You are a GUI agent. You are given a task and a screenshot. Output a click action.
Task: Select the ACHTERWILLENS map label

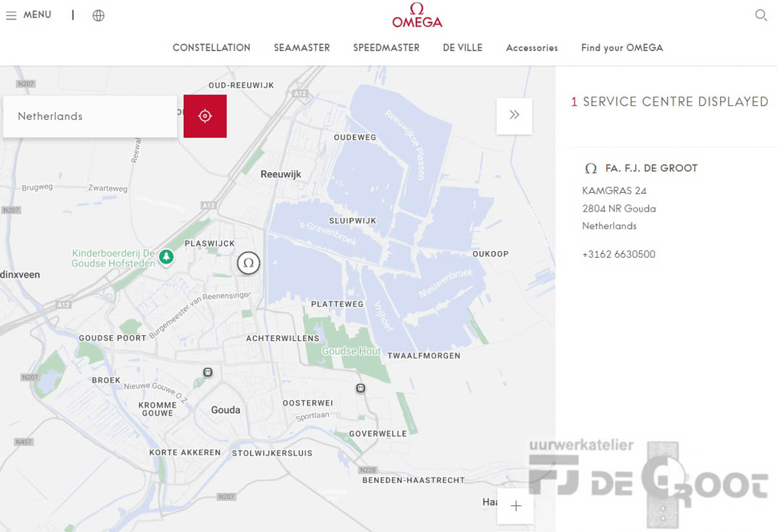tap(283, 338)
